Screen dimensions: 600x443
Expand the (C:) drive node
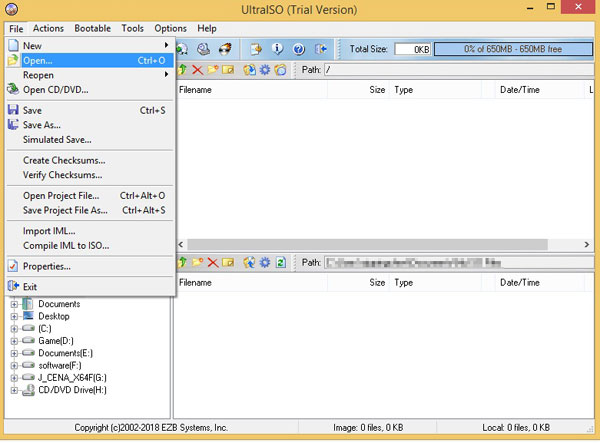click(14, 329)
